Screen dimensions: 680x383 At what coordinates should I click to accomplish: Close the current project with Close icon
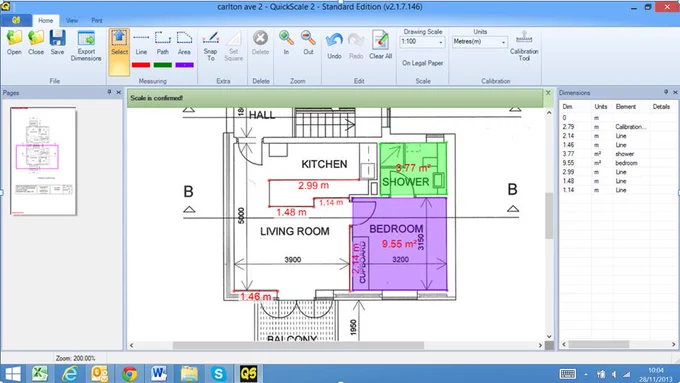(x=36, y=43)
